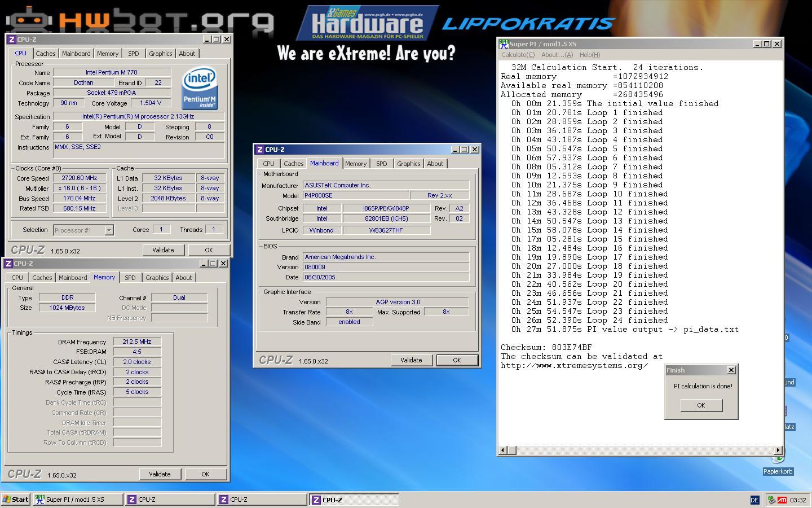Click the right arrow of Super PI scrollbar
Image resolution: width=812 pixels, height=508 pixels.
tap(778, 450)
